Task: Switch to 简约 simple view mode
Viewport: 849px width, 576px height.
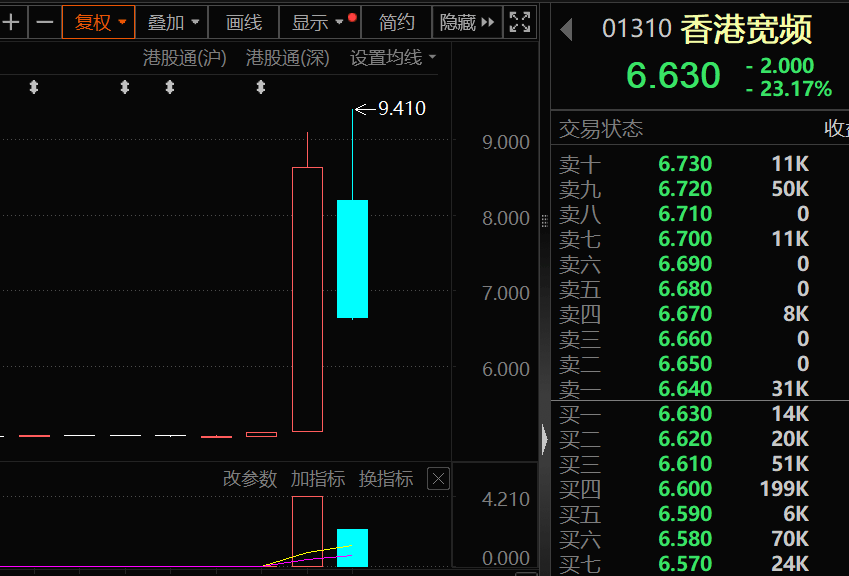Action: pos(396,21)
